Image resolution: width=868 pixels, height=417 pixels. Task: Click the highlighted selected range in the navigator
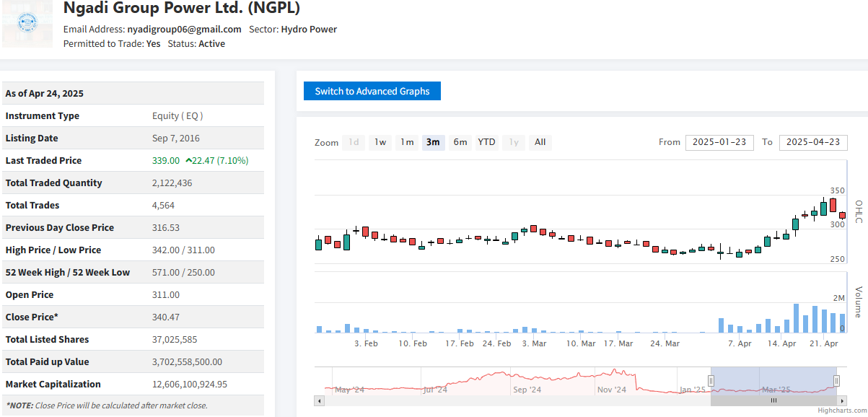[773, 380]
